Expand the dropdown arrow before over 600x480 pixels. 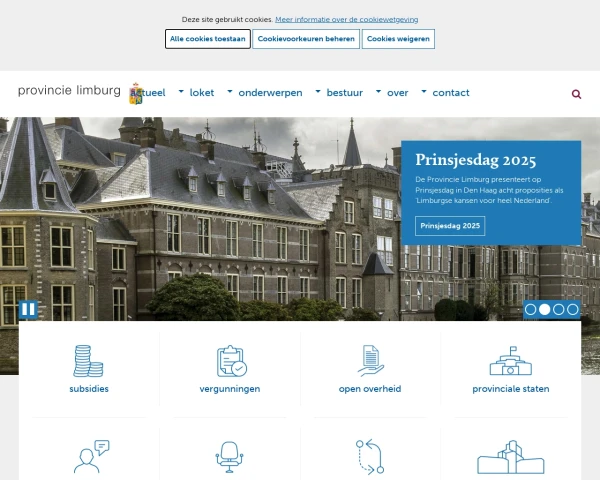(x=378, y=91)
